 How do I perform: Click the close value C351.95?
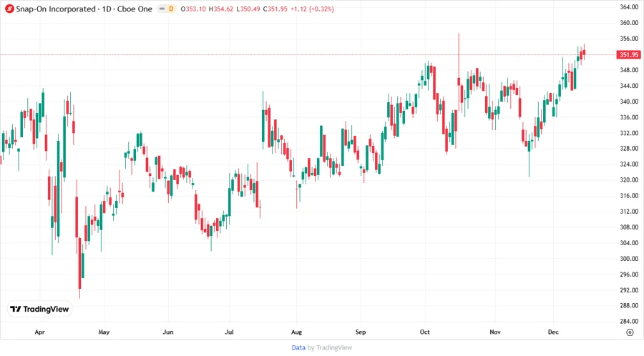click(275, 9)
